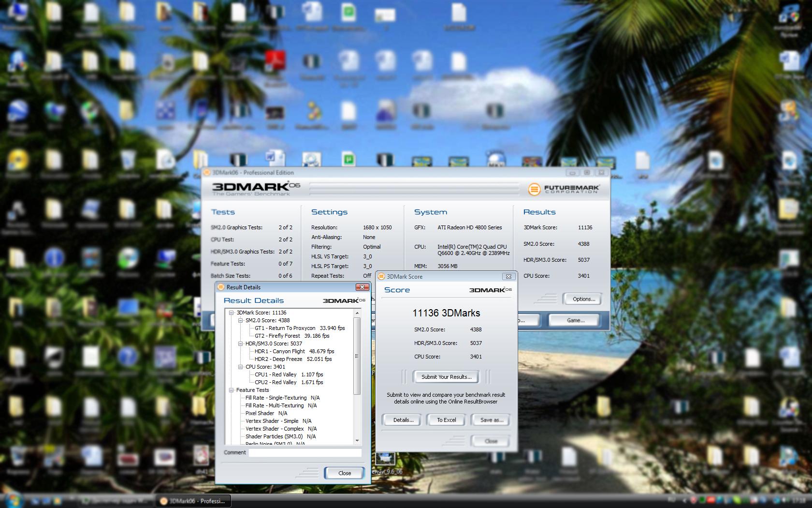Click the Futuremark Corporation logo icon
Viewport: 812px width, 508px height.
click(x=534, y=189)
